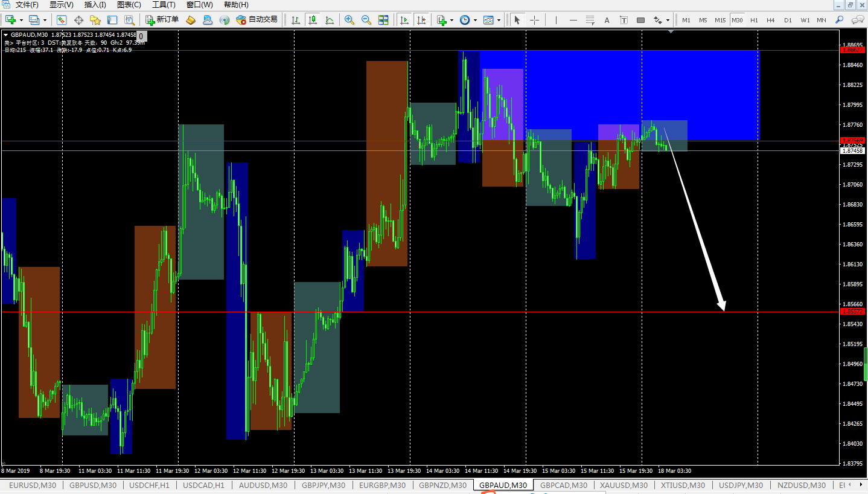
Task: Click the 新订单 new order button
Action: point(162,20)
